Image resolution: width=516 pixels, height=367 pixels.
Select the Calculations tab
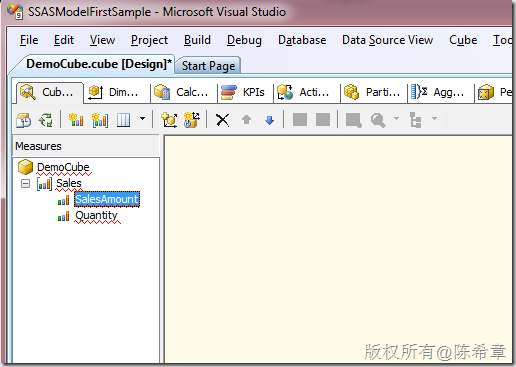pyautogui.click(x=184, y=92)
